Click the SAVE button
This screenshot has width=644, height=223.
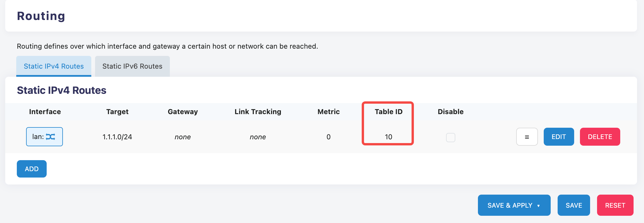(x=574, y=205)
